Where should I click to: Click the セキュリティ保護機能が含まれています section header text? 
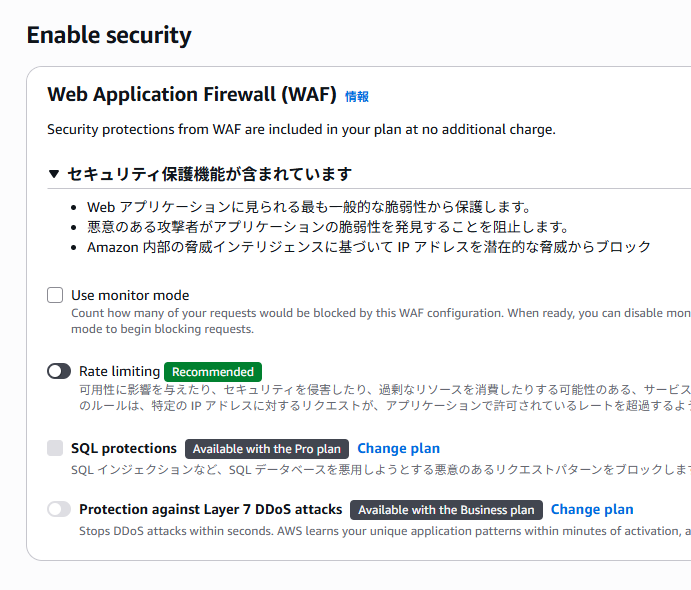(x=209, y=173)
